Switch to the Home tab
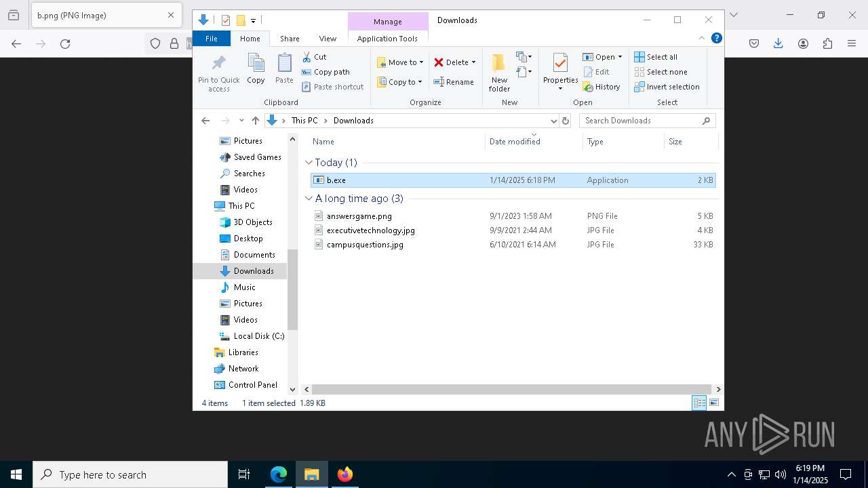 point(250,39)
